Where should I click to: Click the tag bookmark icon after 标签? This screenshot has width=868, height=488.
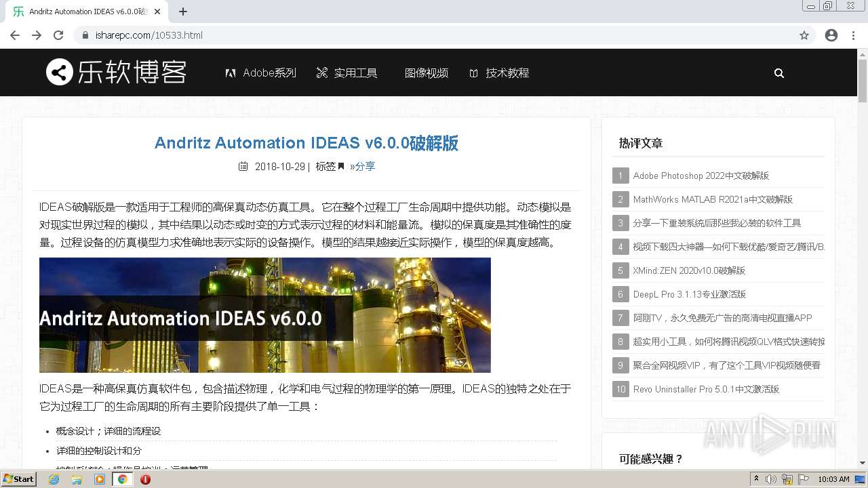click(x=341, y=166)
